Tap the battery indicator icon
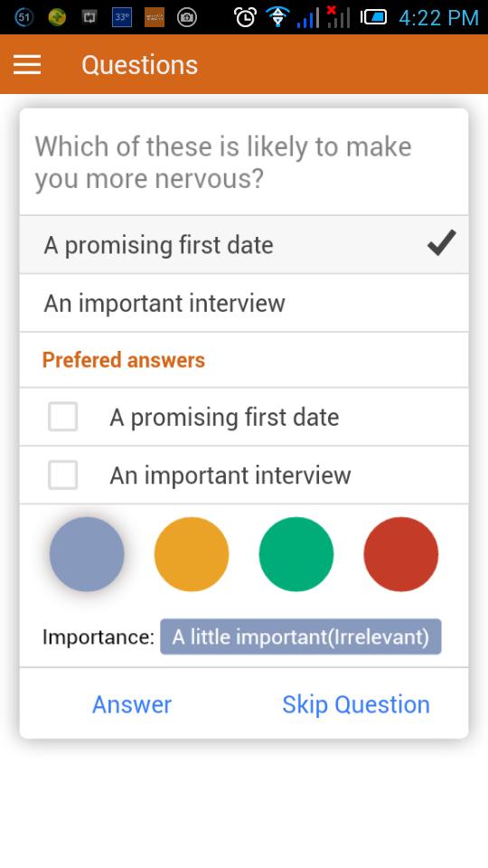The image size is (488, 868). 374,18
